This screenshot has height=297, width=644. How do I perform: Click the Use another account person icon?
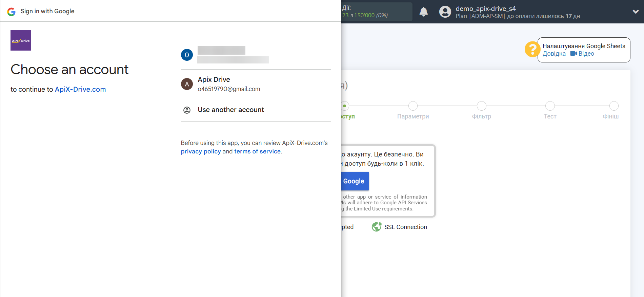point(187,110)
